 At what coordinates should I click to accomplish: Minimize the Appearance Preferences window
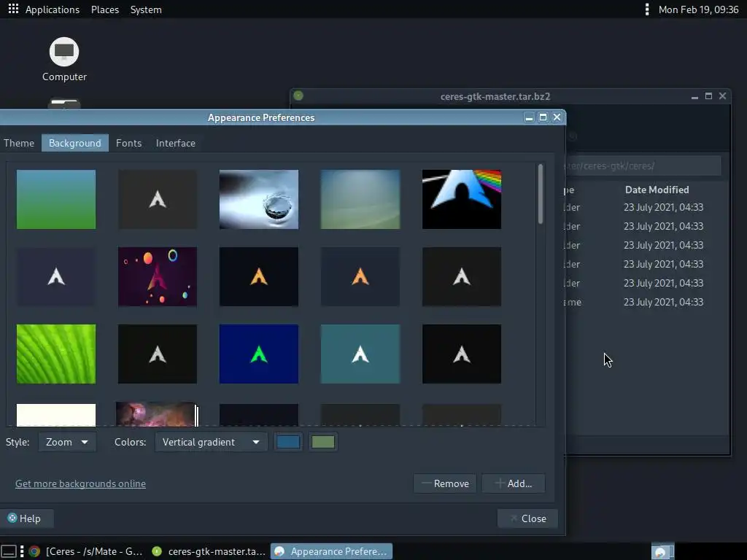tap(529, 117)
